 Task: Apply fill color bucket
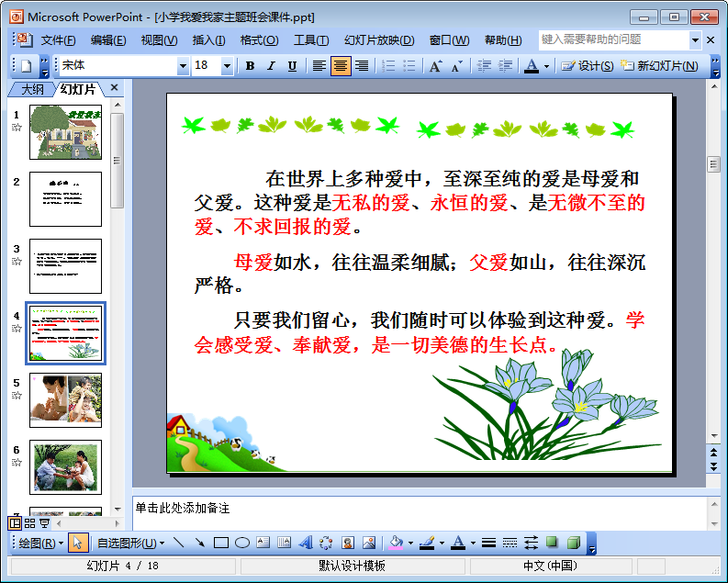pyautogui.click(x=396, y=543)
